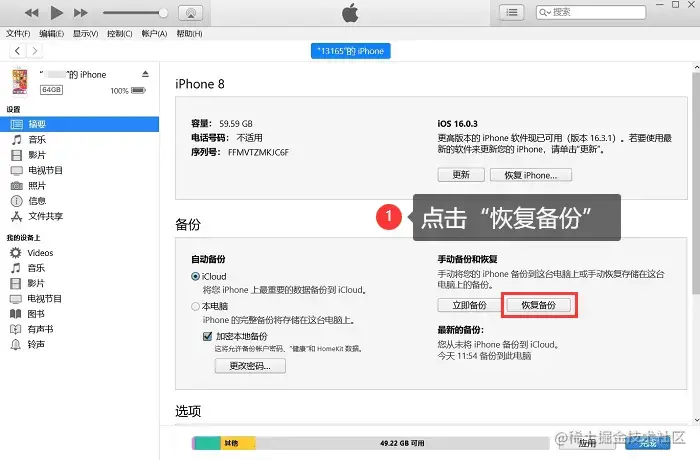Go forward with the right arrow
Image resolution: width=700 pixels, height=460 pixels.
(35, 51)
